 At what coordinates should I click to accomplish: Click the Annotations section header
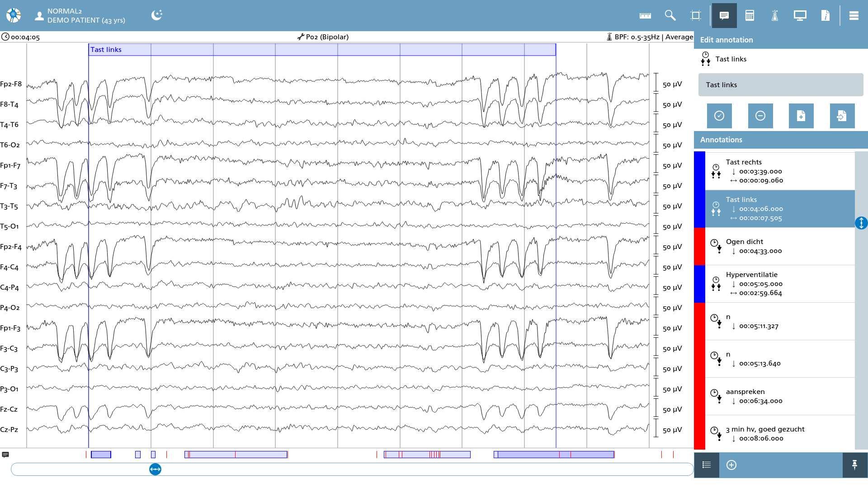[x=781, y=140]
